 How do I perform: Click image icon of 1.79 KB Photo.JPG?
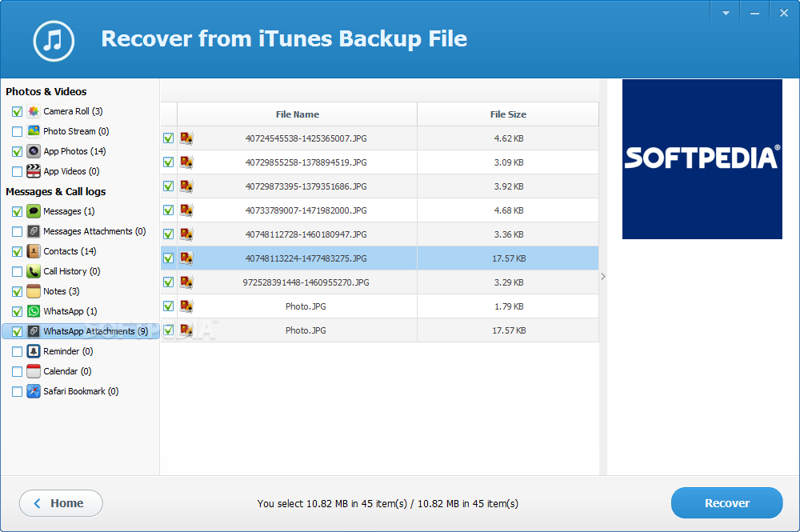(186, 306)
